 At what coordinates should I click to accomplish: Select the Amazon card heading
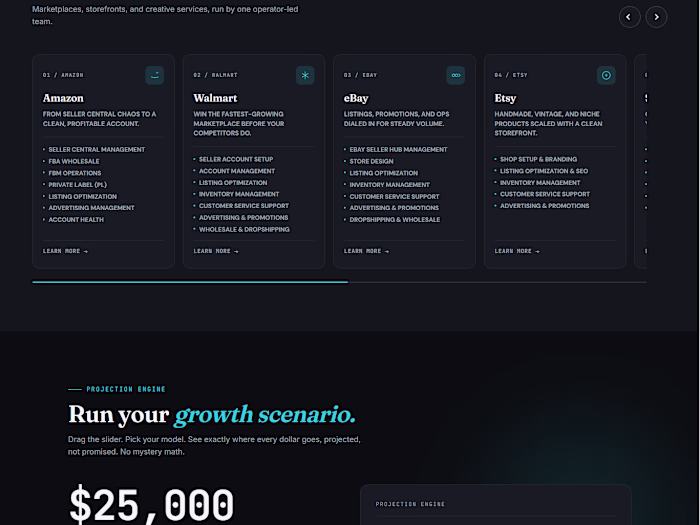pos(63,98)
